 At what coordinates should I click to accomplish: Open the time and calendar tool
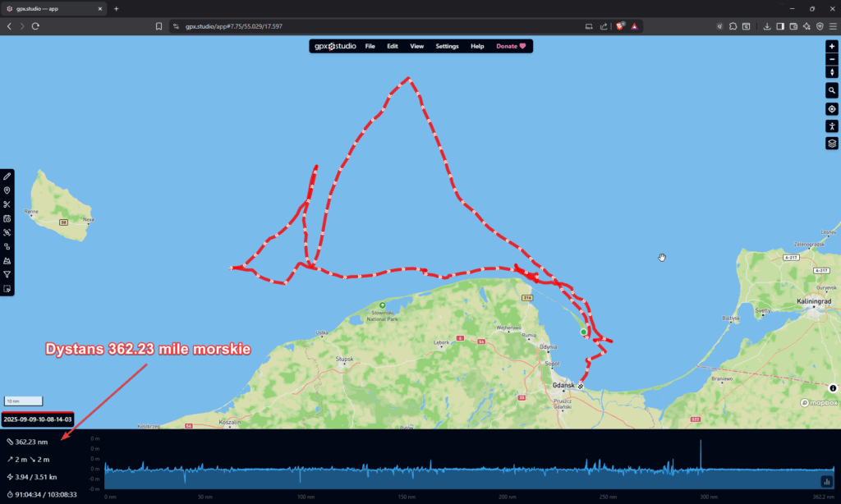pos(7,218)
